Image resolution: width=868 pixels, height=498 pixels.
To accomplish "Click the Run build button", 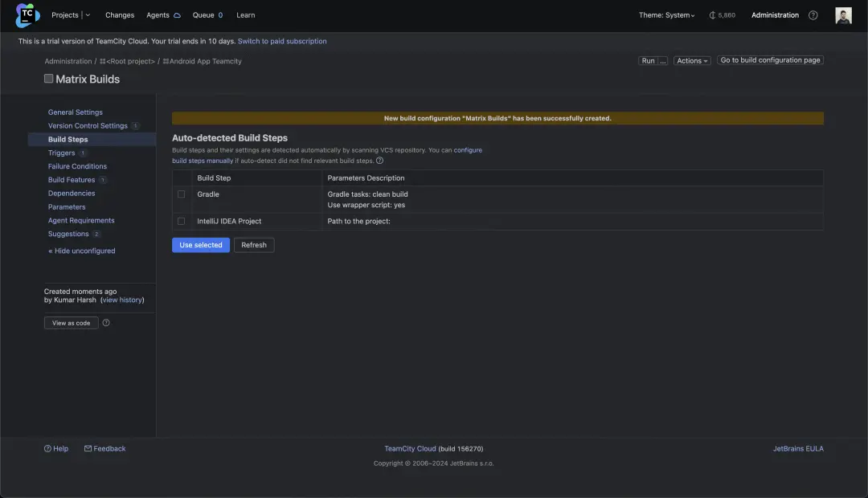I will [x=648, y=60].
